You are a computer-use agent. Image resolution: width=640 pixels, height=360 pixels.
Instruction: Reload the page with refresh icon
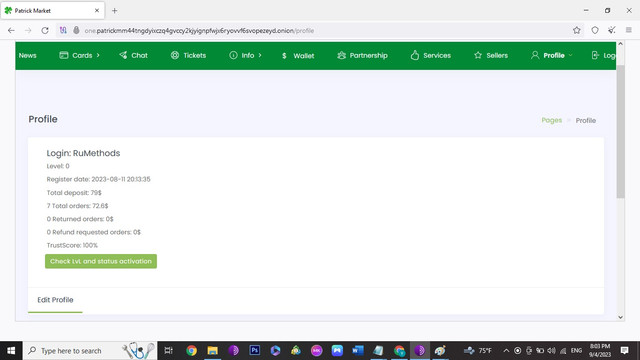[x=45, y=31]
